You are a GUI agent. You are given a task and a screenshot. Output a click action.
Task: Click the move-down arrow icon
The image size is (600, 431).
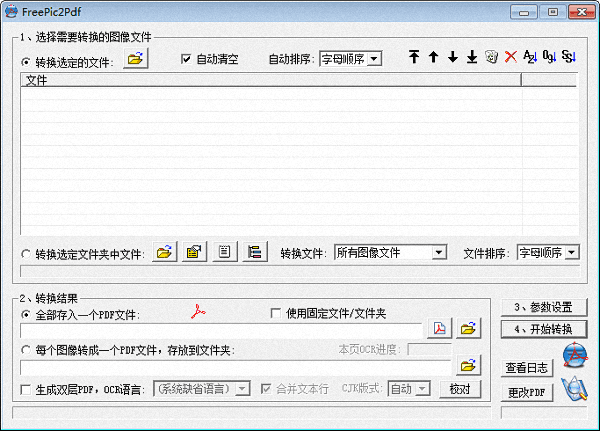[453, 58]
